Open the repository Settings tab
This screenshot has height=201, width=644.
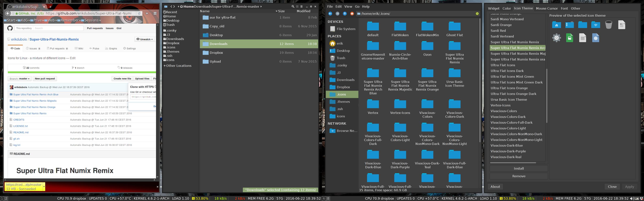tap(130, 48)
